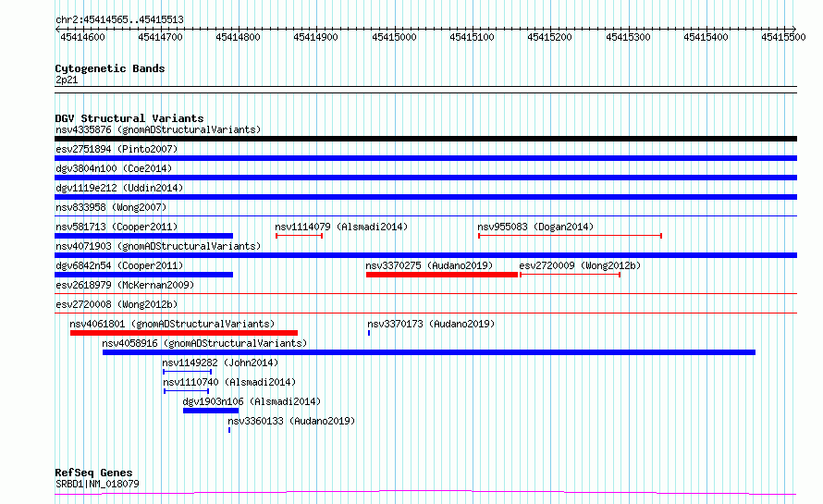Select nsv3370173 (Audano2019) label
Viewport: 823px width, 504px height.
click(431, 324)
